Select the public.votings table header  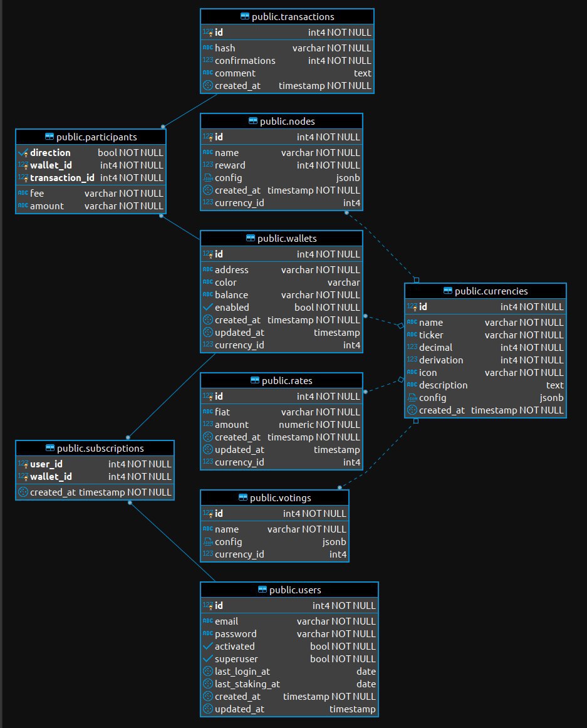274,497
